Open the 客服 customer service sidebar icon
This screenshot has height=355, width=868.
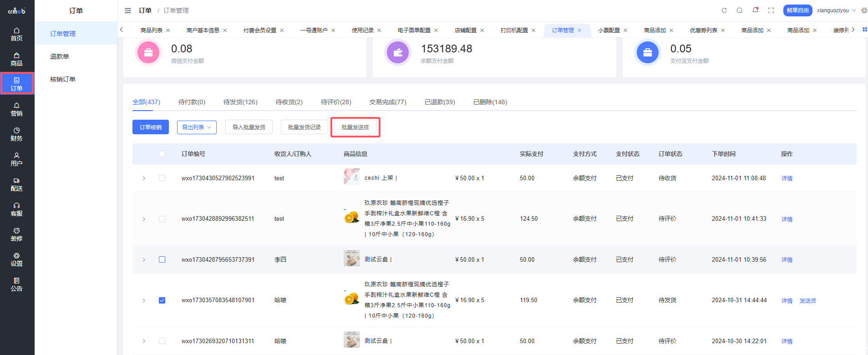[17, 209]
